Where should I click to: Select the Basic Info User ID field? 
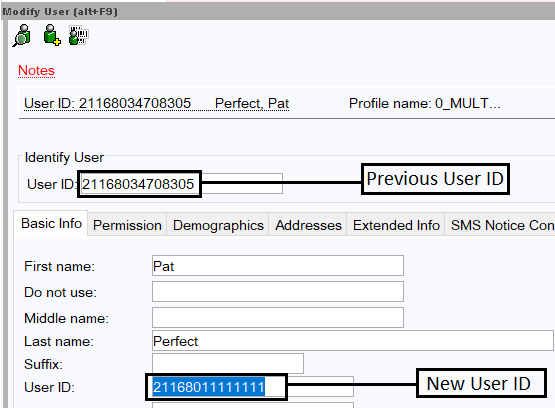253,386
